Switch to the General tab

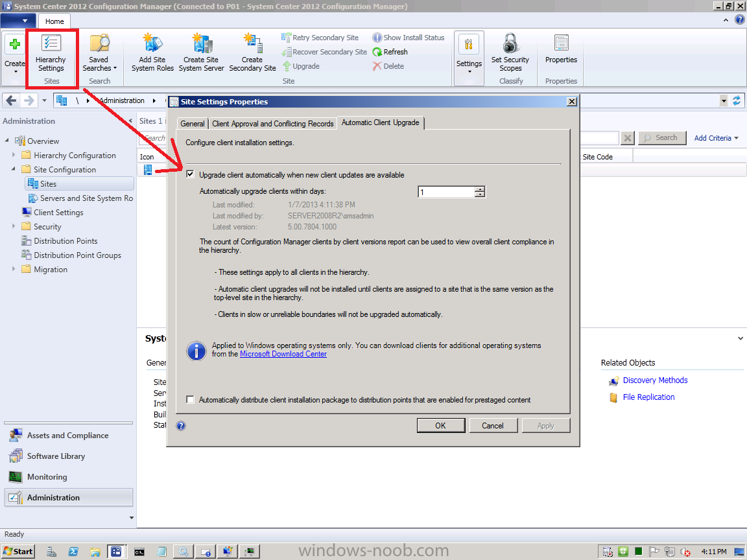pyautogui.click(x=192, y=124)
